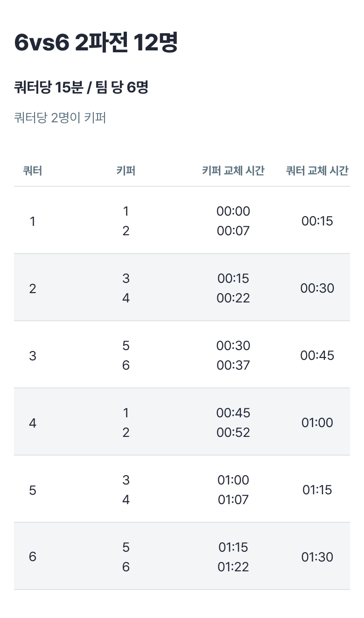The image size is (364, 618).
Task: Click the "쿼터당 15분 / 팀 당 6명" subtitle
Action: coord(81,87)
